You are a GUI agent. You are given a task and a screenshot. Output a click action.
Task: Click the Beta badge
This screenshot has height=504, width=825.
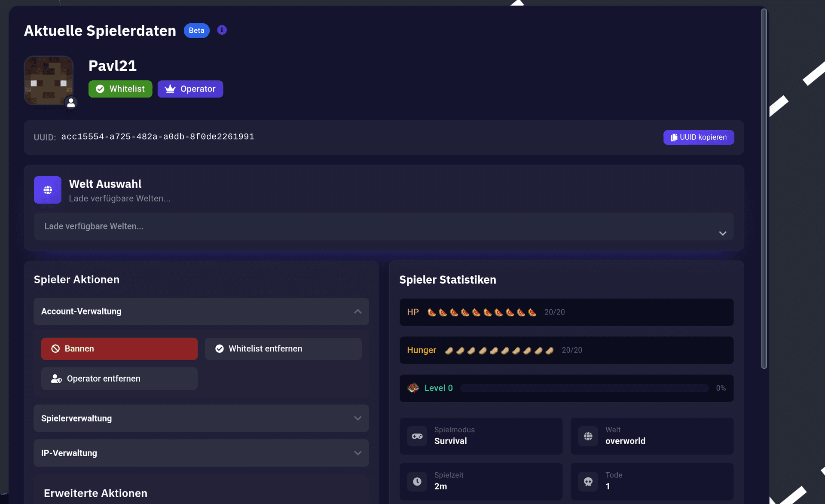[197, 31]
